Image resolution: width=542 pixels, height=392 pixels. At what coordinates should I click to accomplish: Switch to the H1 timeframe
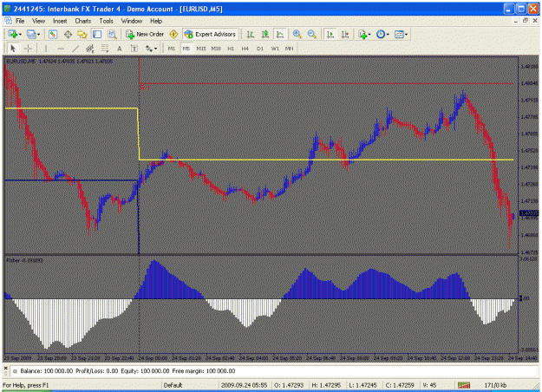click(x=231, y=49)
